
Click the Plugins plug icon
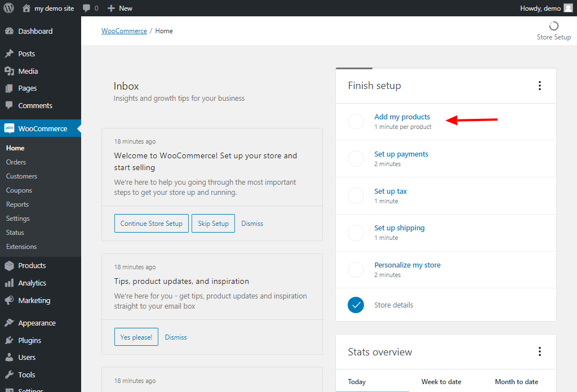click(9, 340)
